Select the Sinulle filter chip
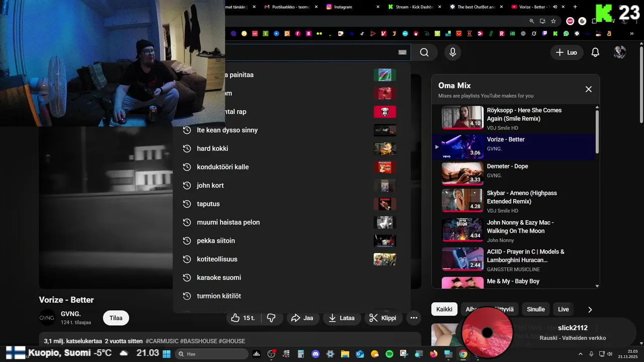Viewport: 644px width, 362px height. [x=536, y=309]
